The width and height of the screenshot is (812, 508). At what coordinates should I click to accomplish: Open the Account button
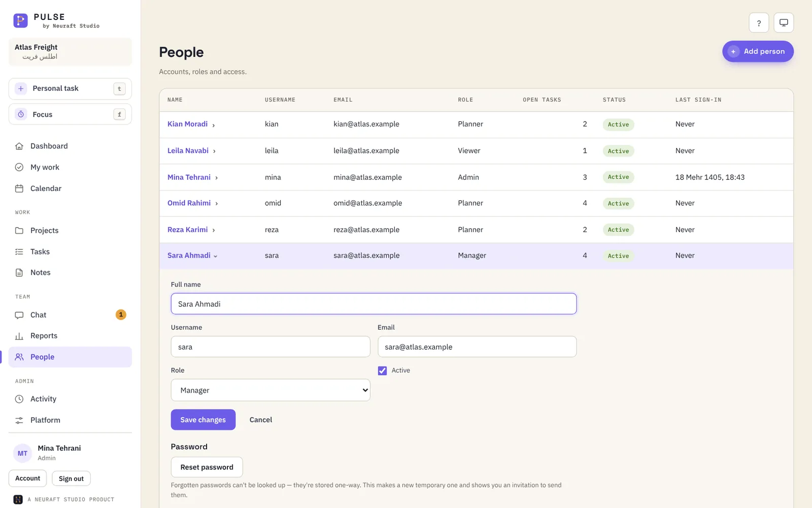(28, 479)
